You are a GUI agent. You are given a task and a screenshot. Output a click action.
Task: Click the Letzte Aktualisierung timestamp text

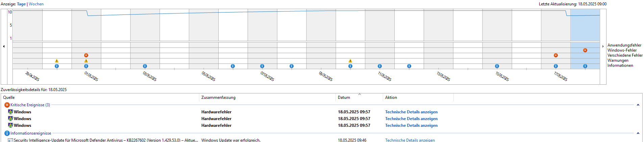[x=572, y=4]
